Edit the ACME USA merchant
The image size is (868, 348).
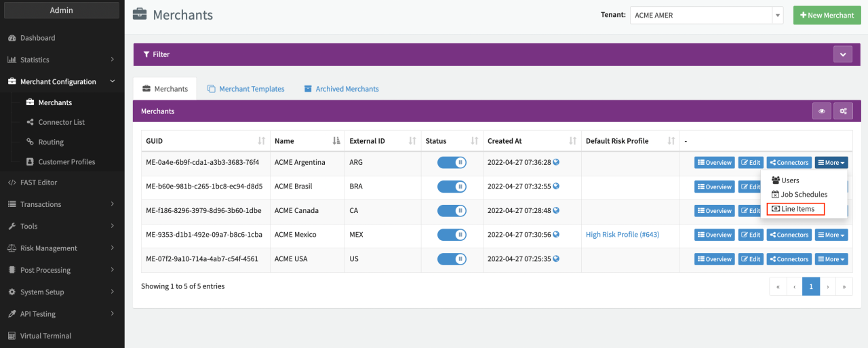pos(751,259)
